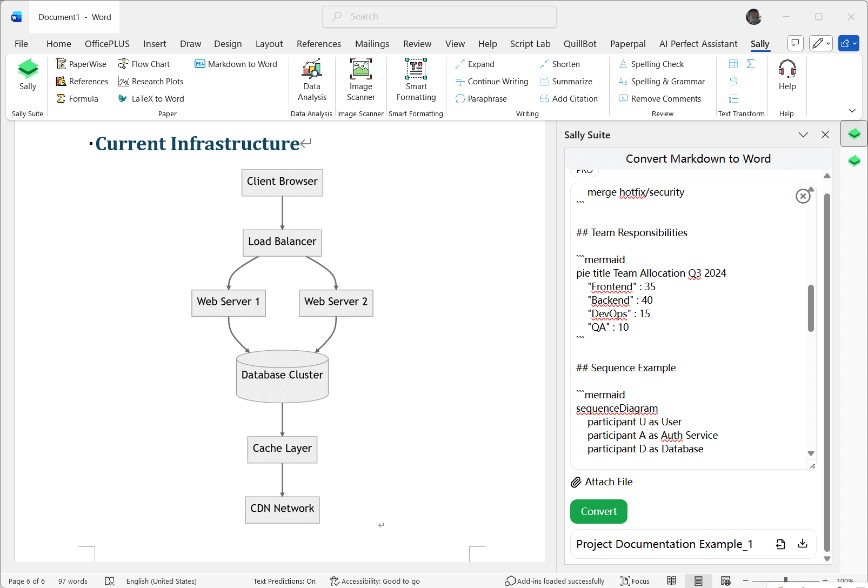The height and width of the screenshot is (588, 868).
Task: Open the Data Analysis tool
Action: pyautogui.click(x=312, y=80)
